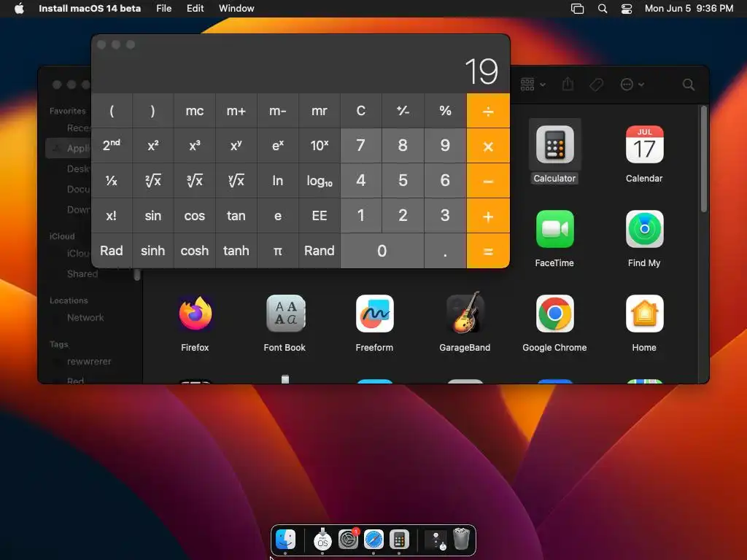The width and height of the screenshot is (747, 560).
Task: Click the Finder window vertical scrollbar
Action: [x=704, y=160]
